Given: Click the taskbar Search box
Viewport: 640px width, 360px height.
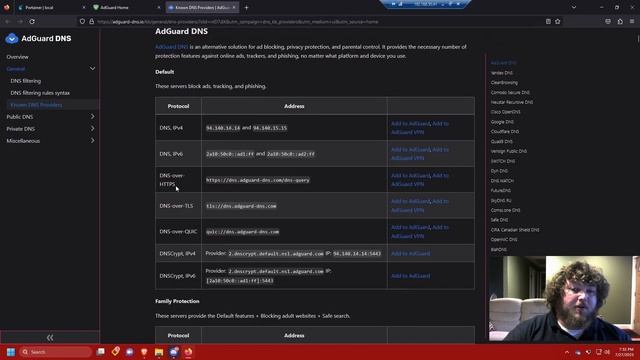Looking at the screenshot, I should [56, 352].
